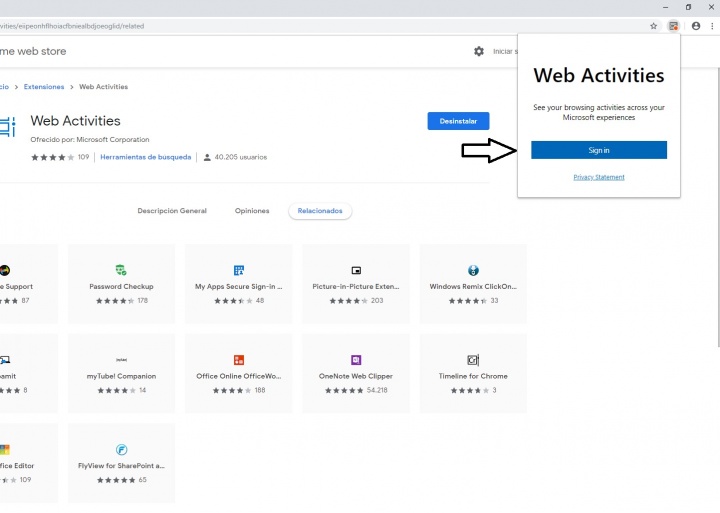The image size is (720, 513).
Task: Click the Iniciar sesión link in header
Action: tap(505, 51)
